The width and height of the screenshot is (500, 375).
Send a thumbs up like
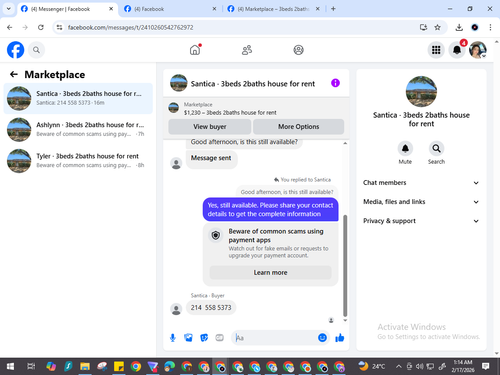pyautogui.click(x=340, y=338)
